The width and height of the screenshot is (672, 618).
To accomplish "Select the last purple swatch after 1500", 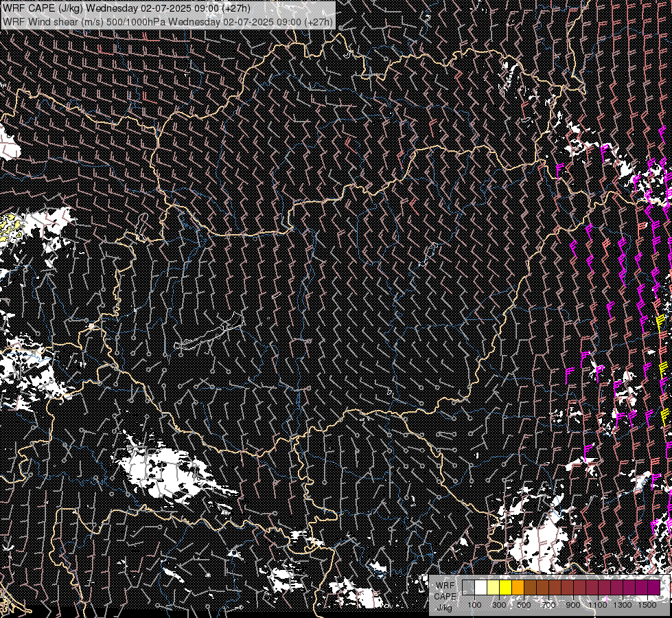I will tap(654, 588).
